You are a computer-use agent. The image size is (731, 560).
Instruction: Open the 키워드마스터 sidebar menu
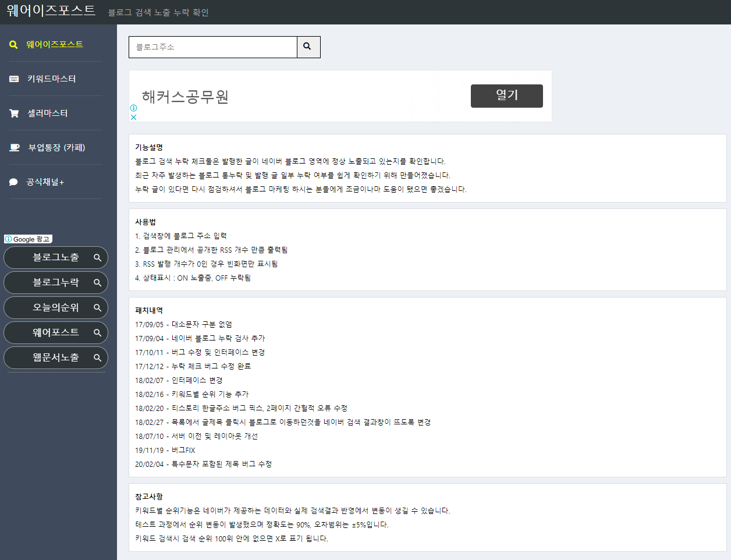pyautogui.click(x=51, y=79)
